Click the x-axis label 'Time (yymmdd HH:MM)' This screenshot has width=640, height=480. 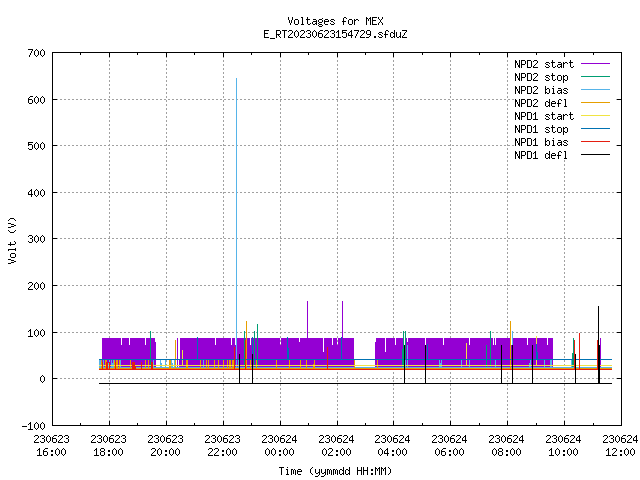coord(335,471)
